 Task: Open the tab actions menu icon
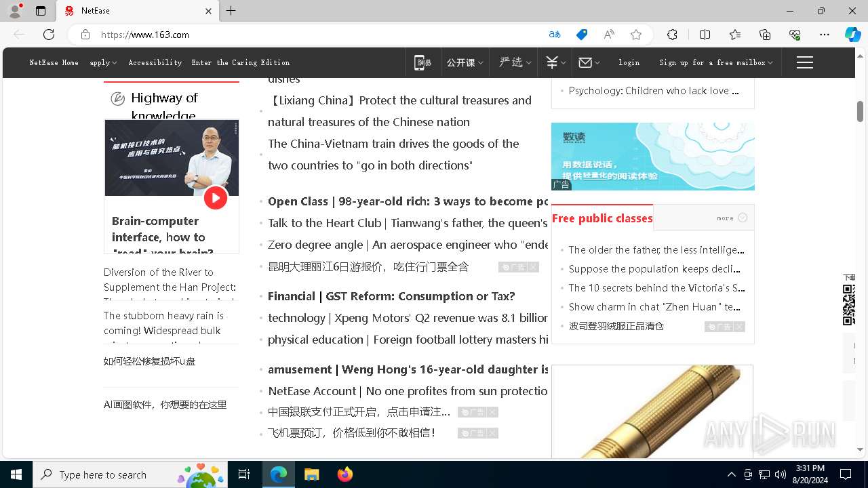point(41,11)
